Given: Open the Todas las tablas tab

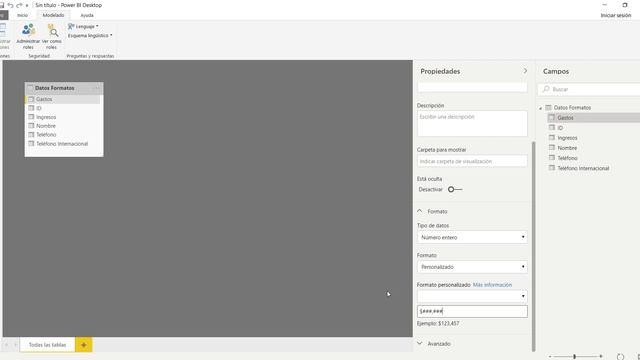Looking at the screenshot, I should tap(47, 345).
